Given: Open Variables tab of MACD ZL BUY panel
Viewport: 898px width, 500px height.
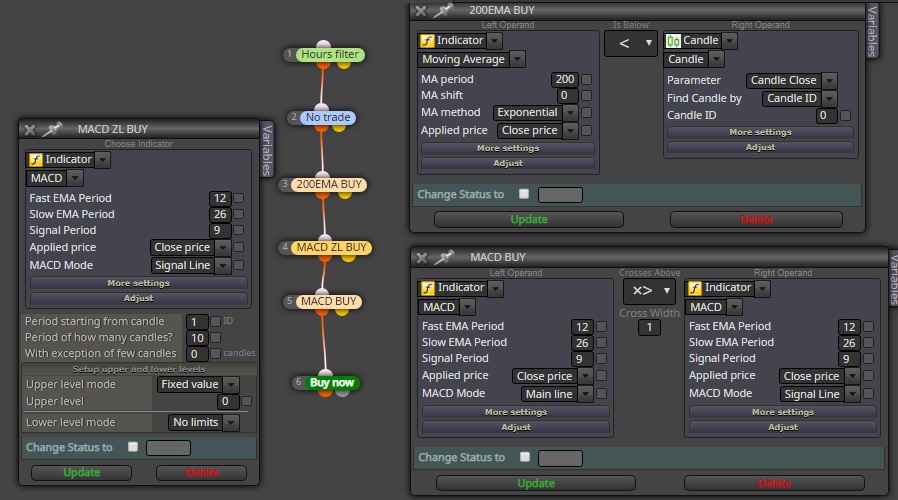Looking at the screenshot, I should click(x=266, y=149).
